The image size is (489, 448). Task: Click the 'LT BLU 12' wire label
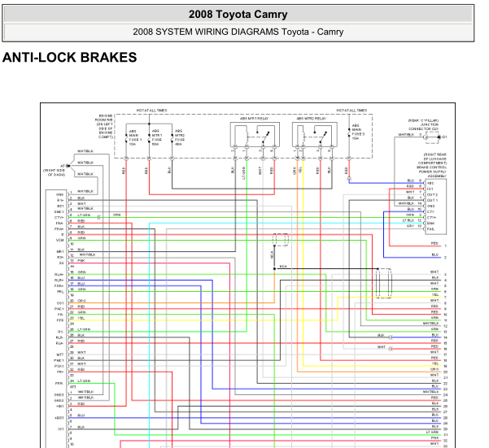tap(413, 220)
